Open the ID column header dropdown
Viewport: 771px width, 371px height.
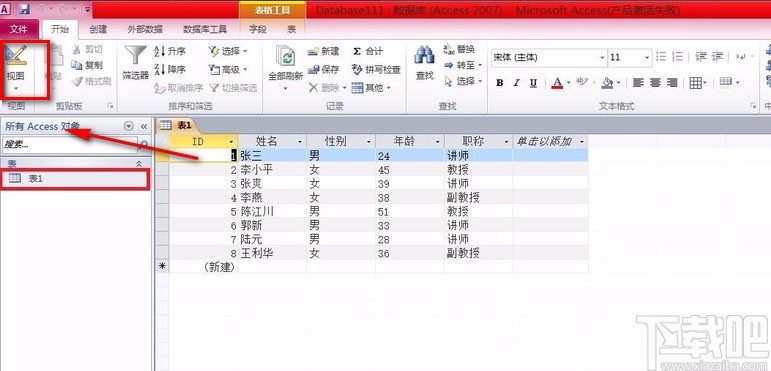pyautogui.click(x=231, y=142)
